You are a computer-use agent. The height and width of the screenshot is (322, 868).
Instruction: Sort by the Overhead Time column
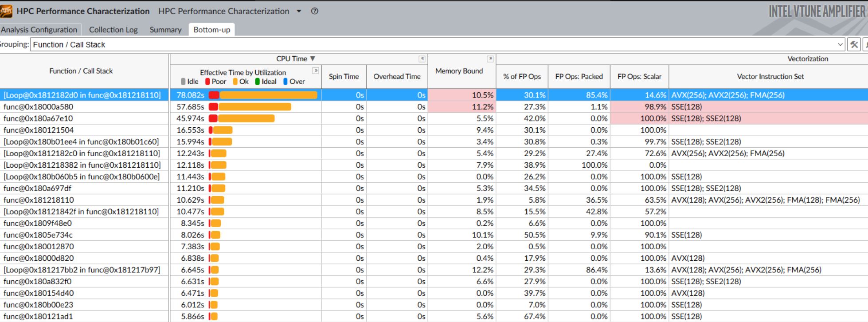397,76
